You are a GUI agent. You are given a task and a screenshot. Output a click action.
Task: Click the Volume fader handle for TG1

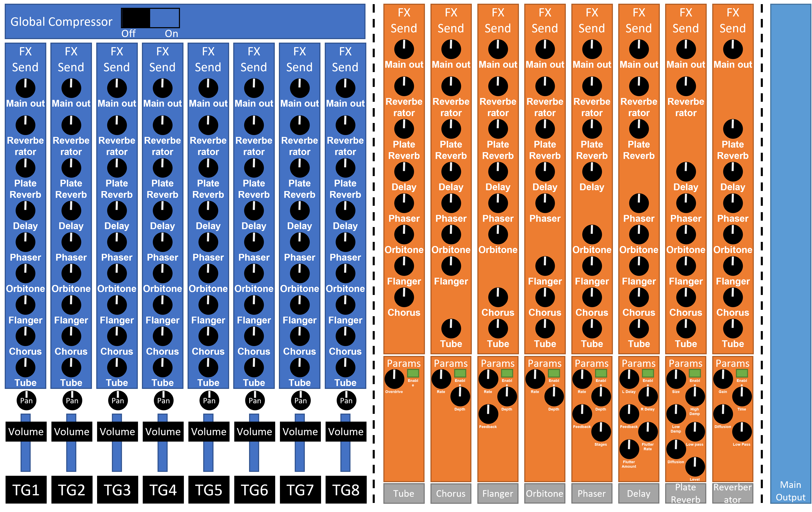coord(26,431)
